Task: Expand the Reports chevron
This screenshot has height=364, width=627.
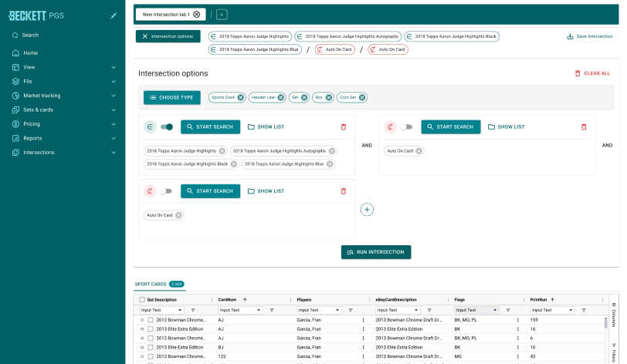Action: coord(114,138)
